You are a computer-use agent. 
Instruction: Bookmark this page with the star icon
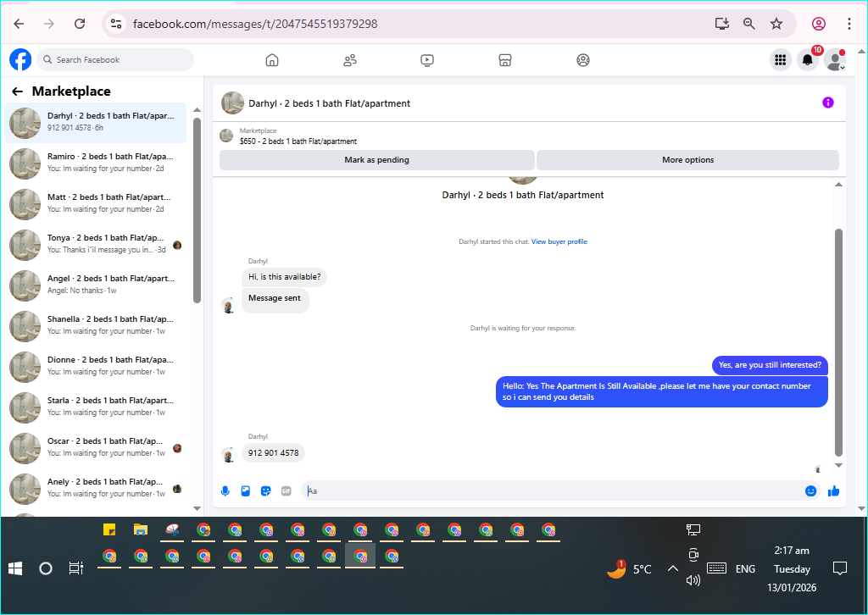pos(776,24)
